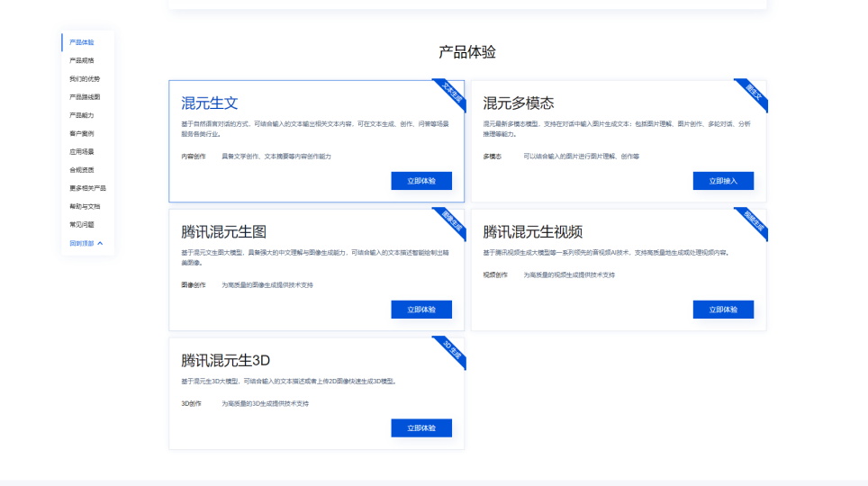Open 我们的优势 in side navigation
The width and height of the screenshot is (868, 486).
coord(85,78)
